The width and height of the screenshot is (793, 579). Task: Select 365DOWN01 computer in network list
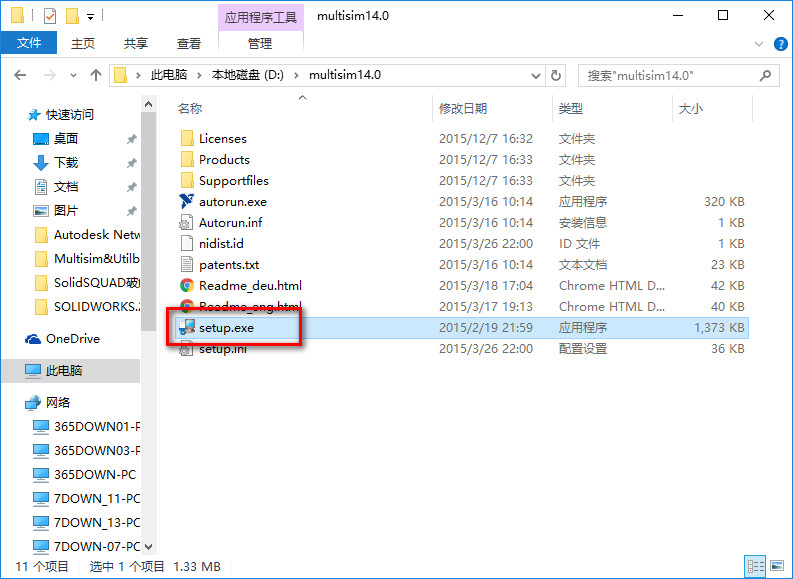pos(86,427)
